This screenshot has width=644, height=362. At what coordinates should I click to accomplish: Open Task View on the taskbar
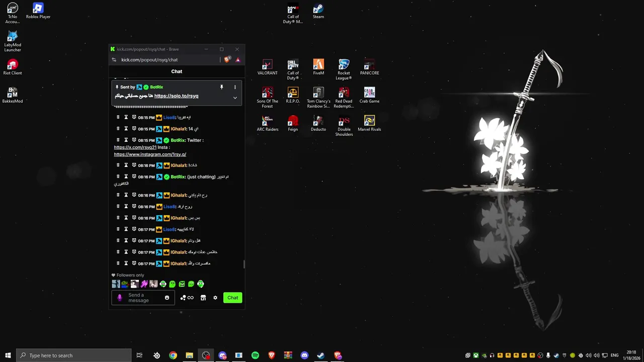139,355
